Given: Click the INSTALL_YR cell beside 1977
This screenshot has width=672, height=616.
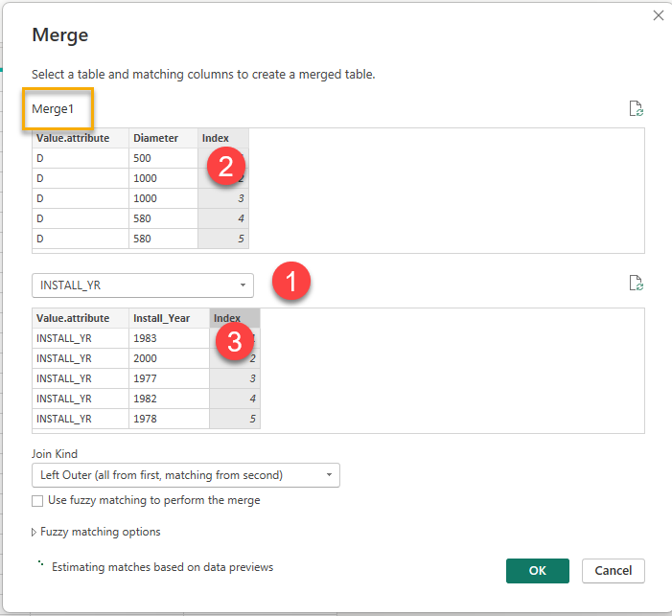Looking at the screenshot, I should [81, 378].
